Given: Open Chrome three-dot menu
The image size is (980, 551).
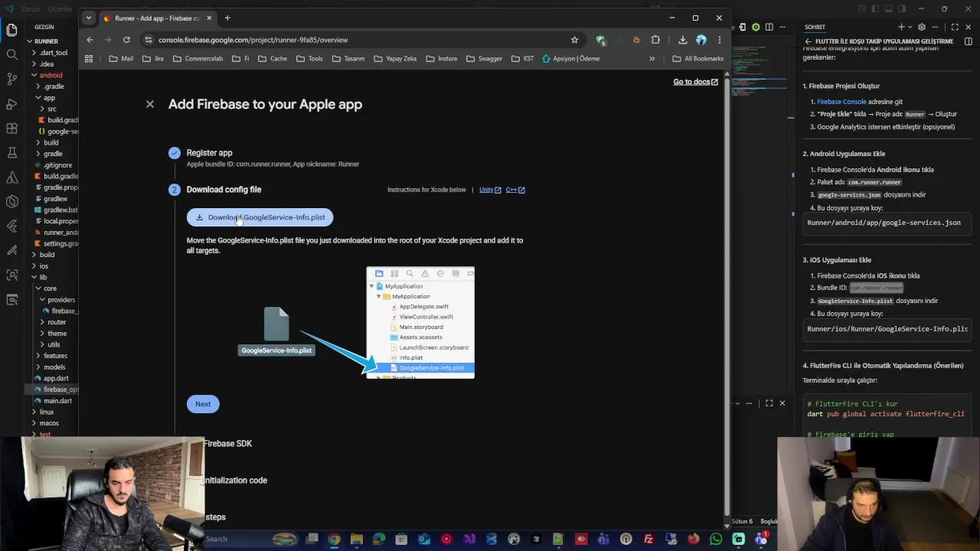Looking at the screenshot, I should pyautogui.click(x=719, y=40).
